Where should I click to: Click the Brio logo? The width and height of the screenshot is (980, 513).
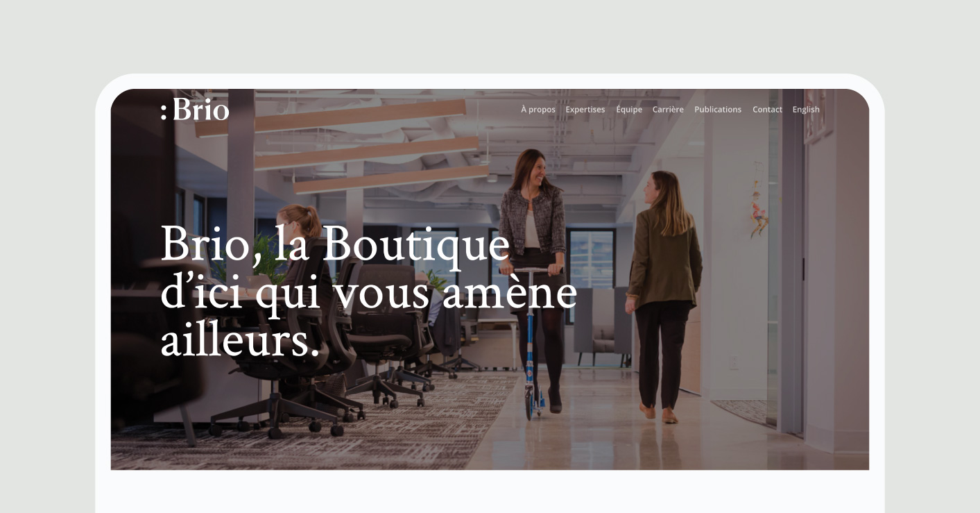194,109
